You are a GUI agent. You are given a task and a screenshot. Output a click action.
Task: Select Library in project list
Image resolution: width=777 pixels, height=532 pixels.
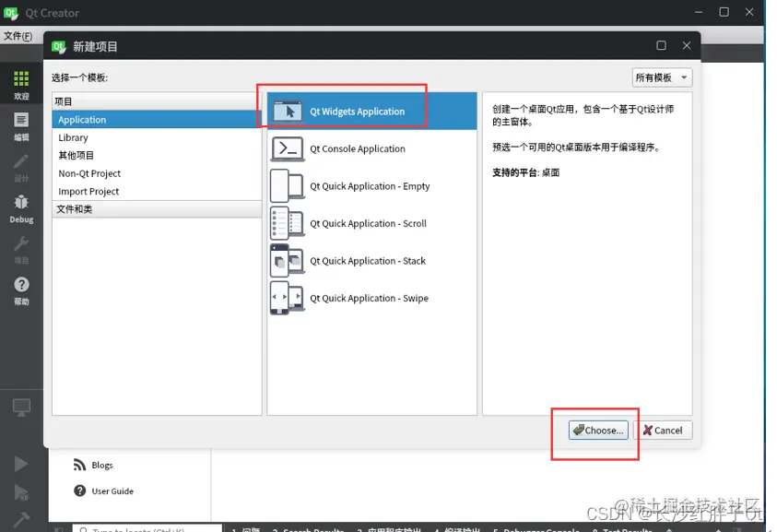click(x=157, y=137)
